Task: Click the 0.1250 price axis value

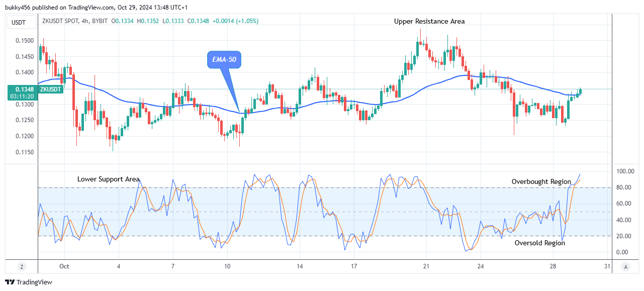Action: point(25,120)
